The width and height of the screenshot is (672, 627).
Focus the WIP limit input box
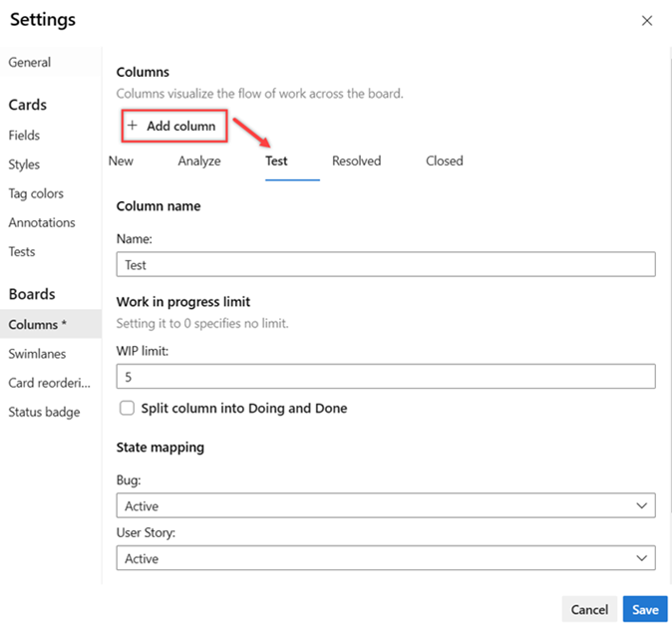click(x=385, y=377)
